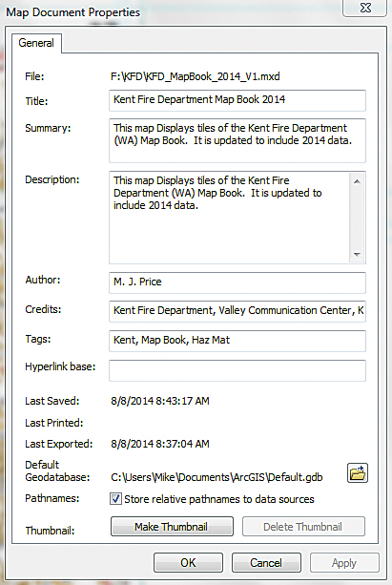Click inside the Description text area

229,218
